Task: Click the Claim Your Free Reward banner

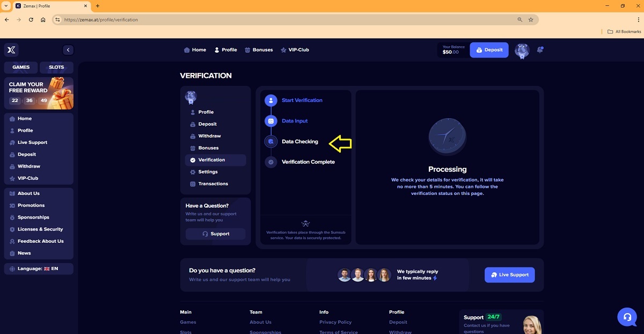Action: (39, 93)
